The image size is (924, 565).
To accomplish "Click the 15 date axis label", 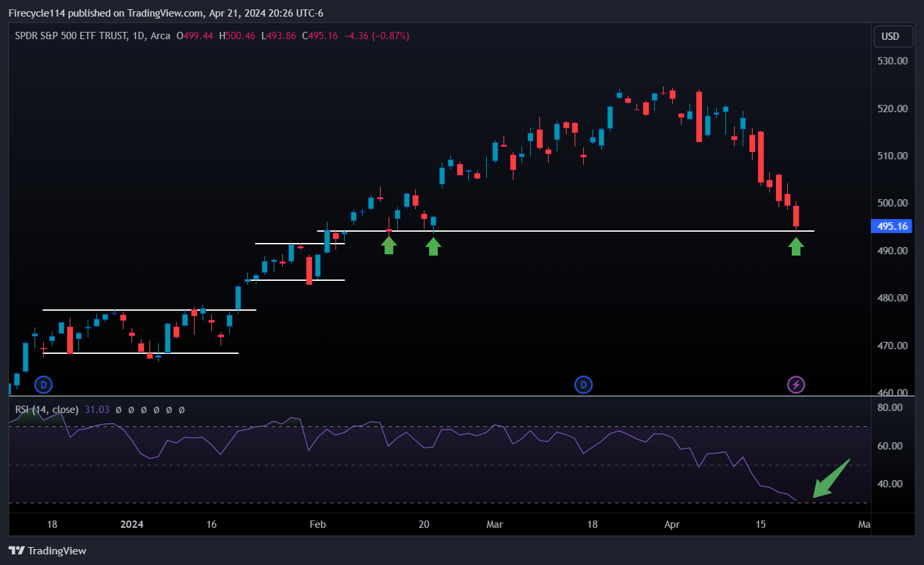I will [x=761, y=525].
